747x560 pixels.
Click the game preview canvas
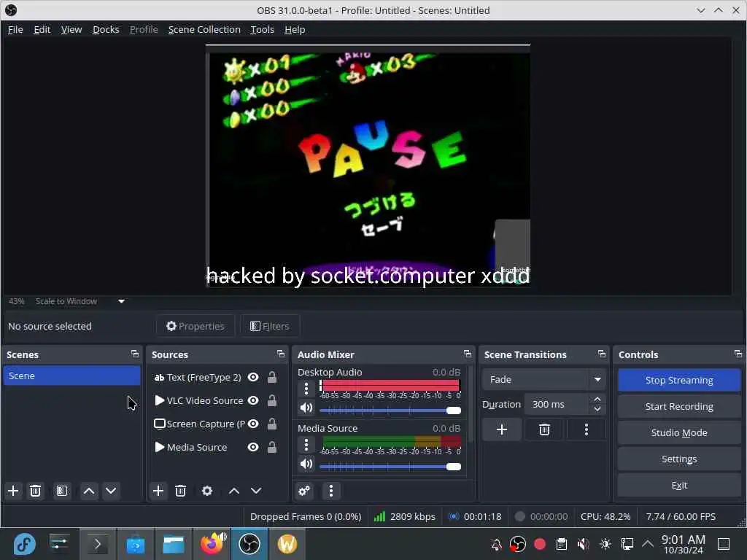point(368,166)
